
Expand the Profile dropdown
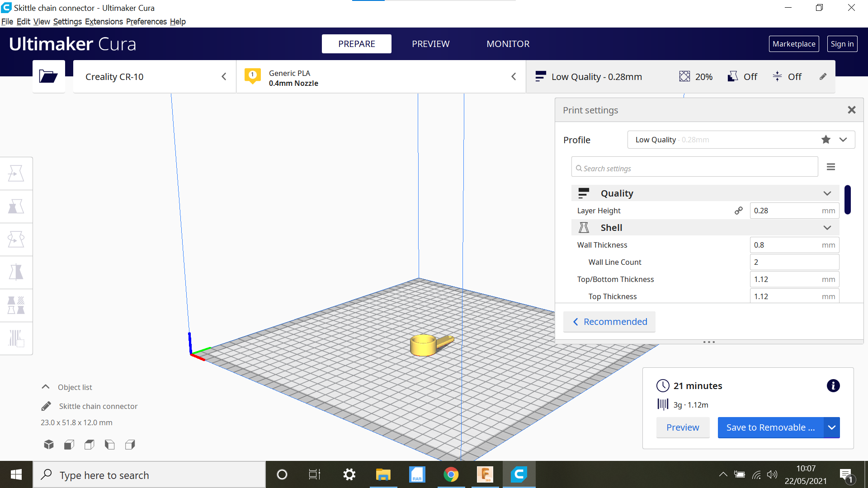pos(844,140)
